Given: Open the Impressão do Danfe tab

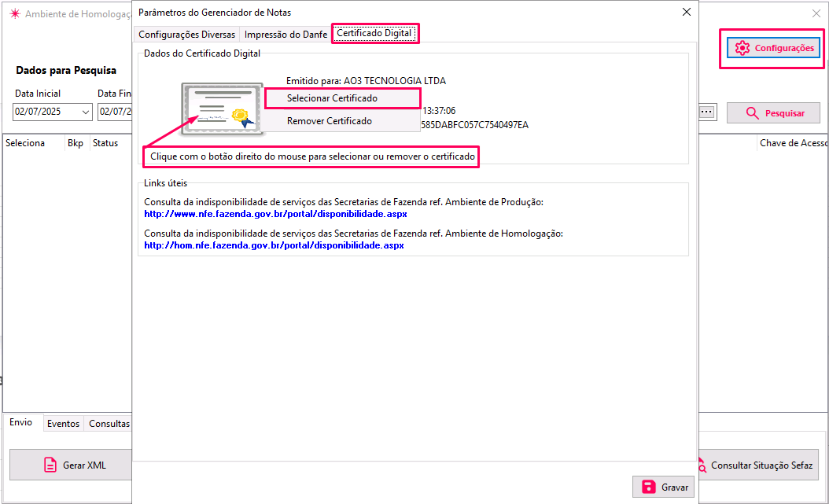Looking at the screenshot, I should pos(286,35).
